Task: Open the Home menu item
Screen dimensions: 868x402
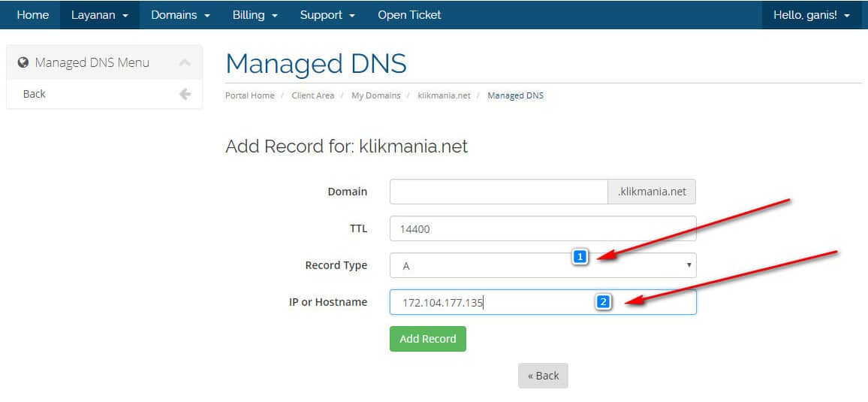Action: (32, 15)
